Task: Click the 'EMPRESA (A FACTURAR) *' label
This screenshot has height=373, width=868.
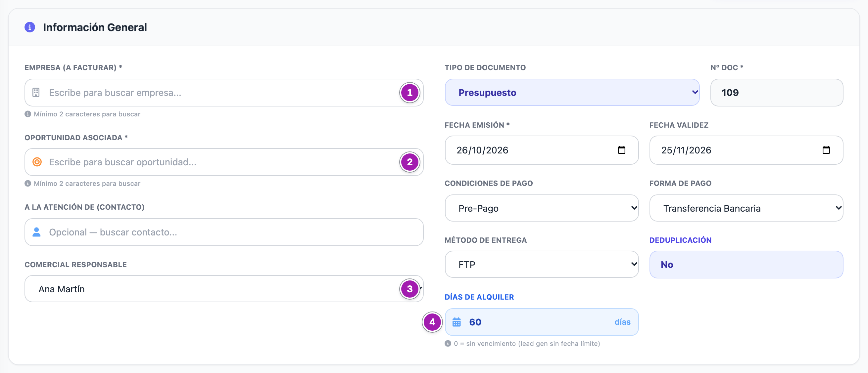Action: [x=73, y=67]
